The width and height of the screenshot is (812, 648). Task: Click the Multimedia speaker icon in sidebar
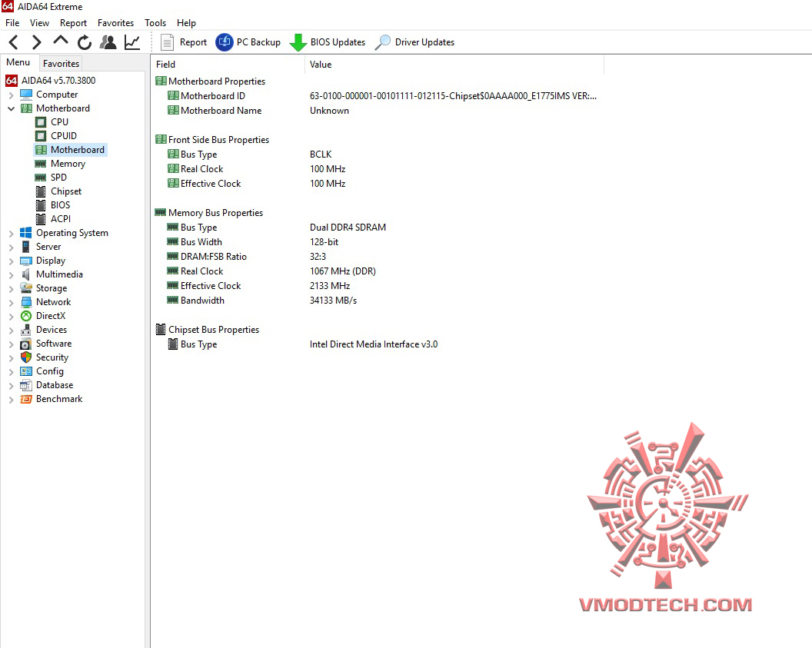point(26,274)
